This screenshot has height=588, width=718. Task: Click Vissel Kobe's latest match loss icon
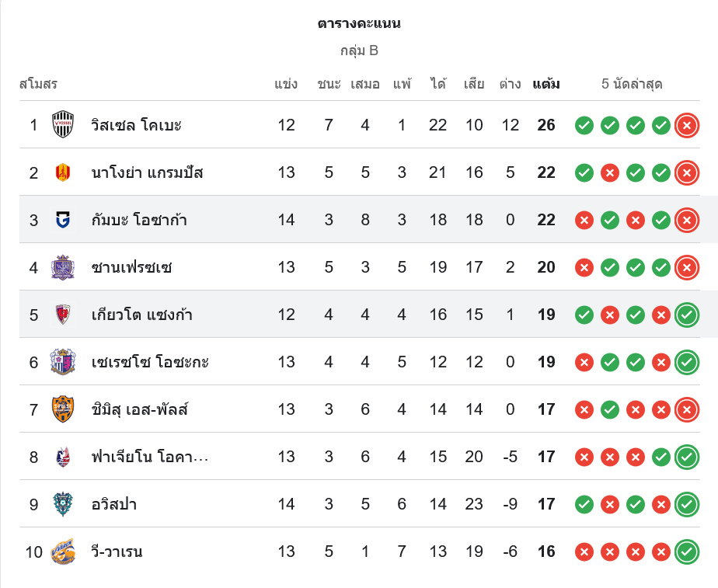coord(686,125)
